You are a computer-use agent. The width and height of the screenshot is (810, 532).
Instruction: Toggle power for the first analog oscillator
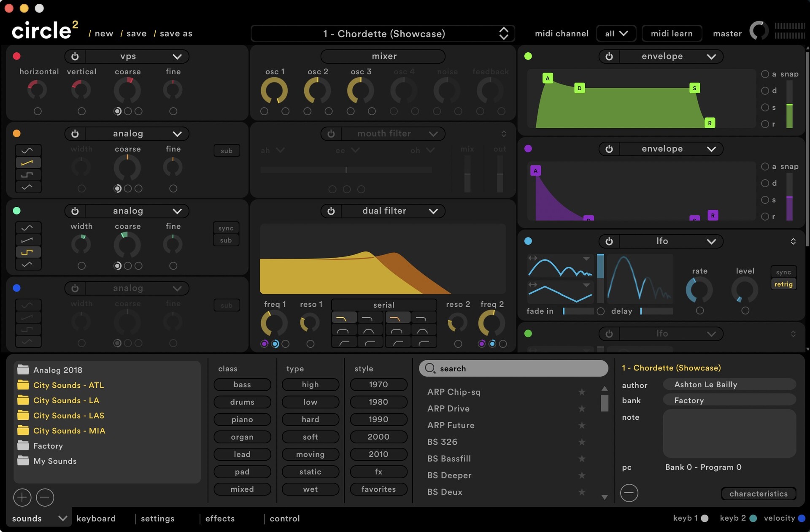(x=75, y=134)
